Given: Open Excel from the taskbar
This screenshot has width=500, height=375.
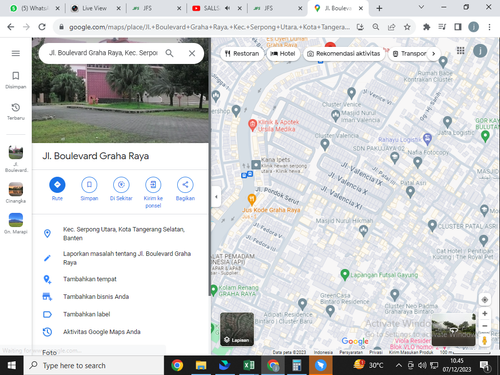Looking at the screenshot, I should (249, 366).
